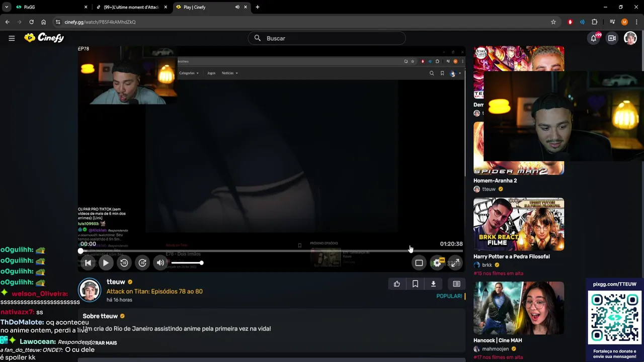The width and height of the screenshot is (644, 362).
Task: Click Hancock | Cine MAH title
Action: pos(498,340)
